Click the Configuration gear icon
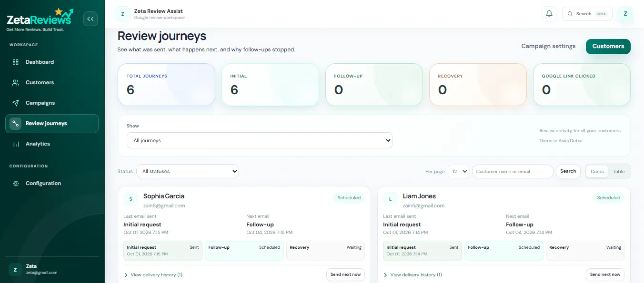The image size is (644, 283). pyautogui.click(x=16, y=184)
